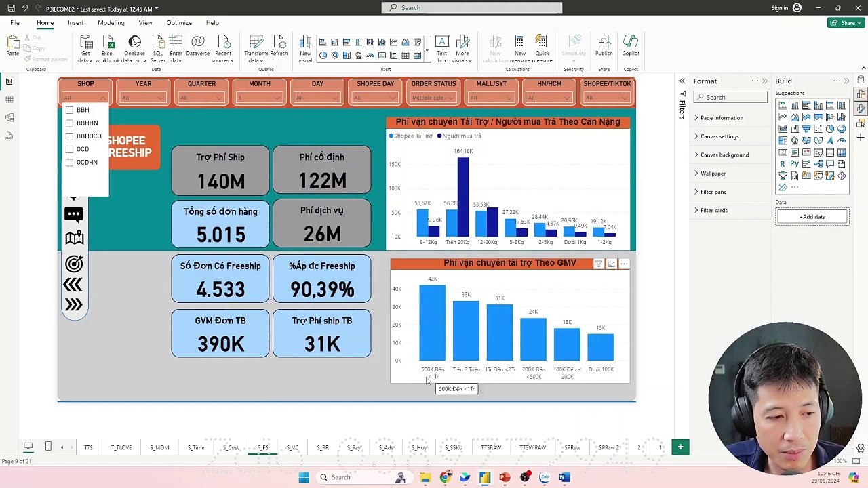
Task: Open the QUARTER slicer dropdown
Action: point(201,98)
